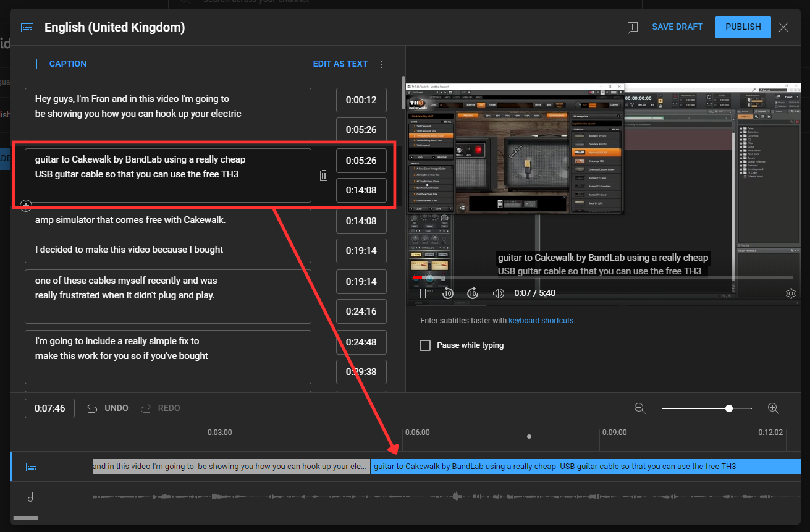Image resolution: width=810 pixels, height=532 pixels.
Task: Open the send feedback icon
Action: pyautogui.click(x=632, y=28)
